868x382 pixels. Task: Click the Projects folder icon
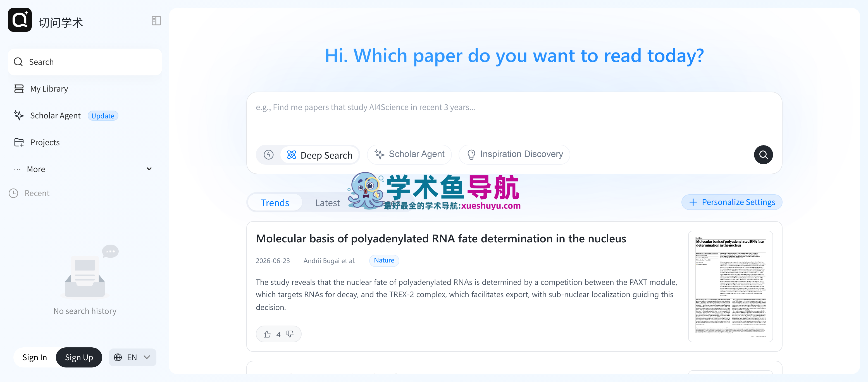[19, 142]
